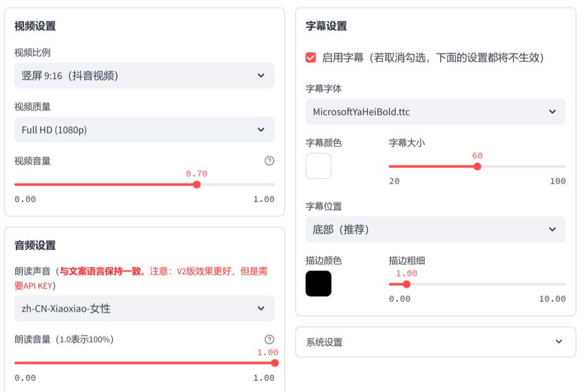The width and height of the screenshot is (586, 392).
Task: Open the 视频质量 dropdown set to Full HD
Action: pyautogui.click(x=144, y=130)
